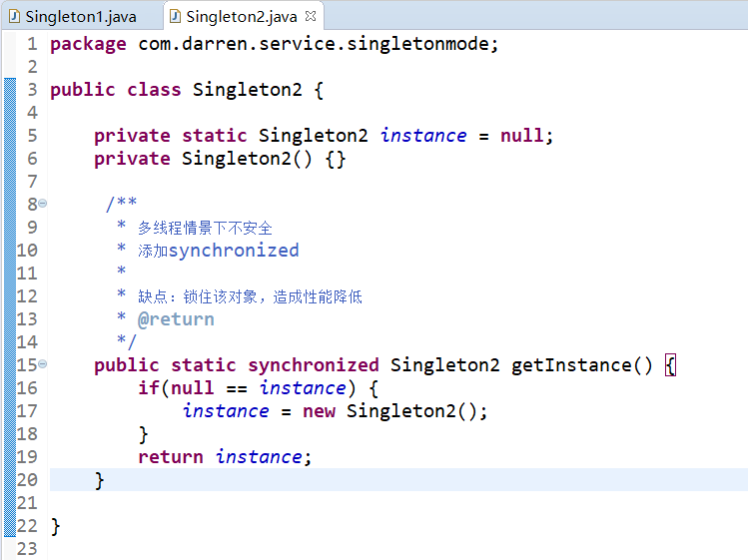The width and height of the screenshot is (748, 560).
Task: Click the package keyword on line 1
Action: (x=88, y=44)
